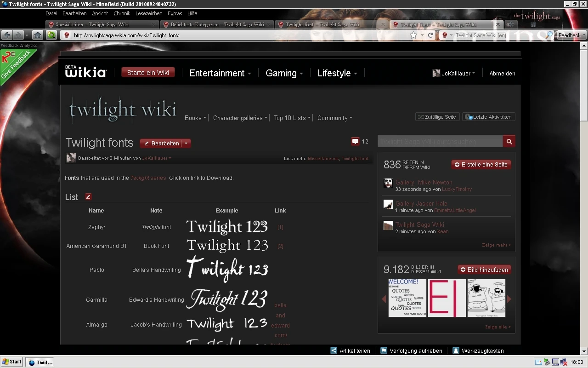The image size is (588, 368).
Task: Click Zufällige Seite button
Action: (x=436, y=117)
